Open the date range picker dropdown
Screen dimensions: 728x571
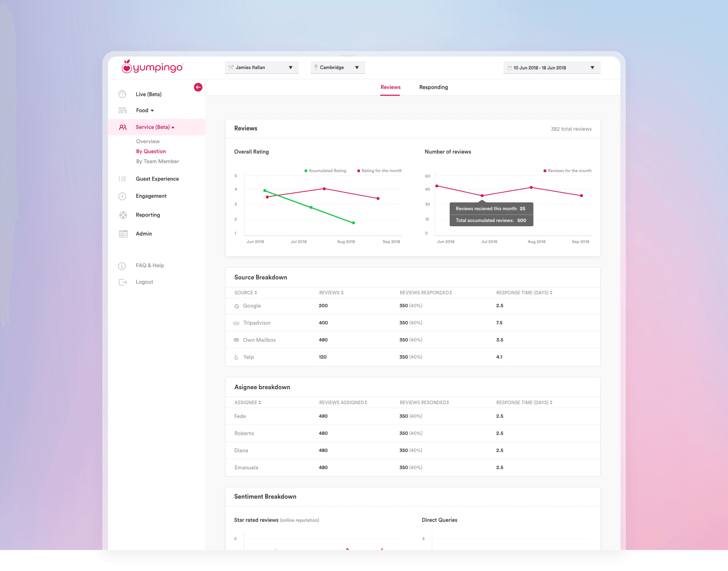point(552,68)
